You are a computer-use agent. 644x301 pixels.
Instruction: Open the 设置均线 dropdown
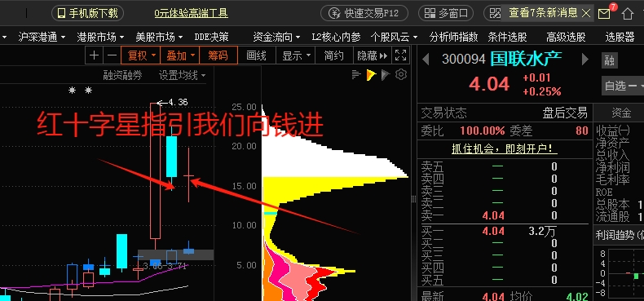click(183, 75)
